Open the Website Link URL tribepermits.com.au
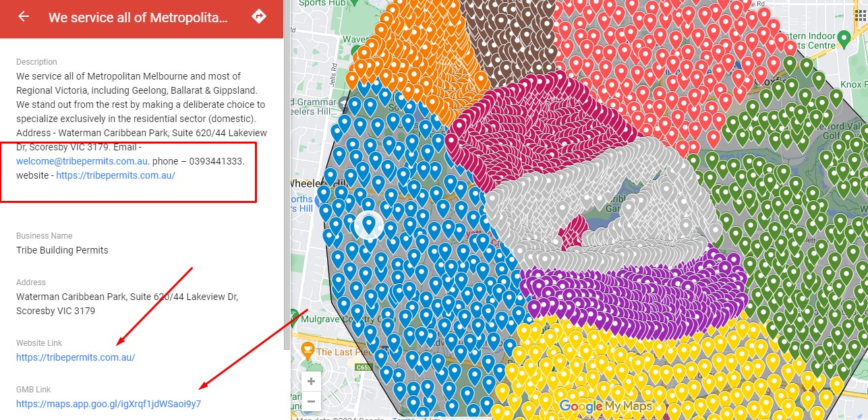 [76, 357]
